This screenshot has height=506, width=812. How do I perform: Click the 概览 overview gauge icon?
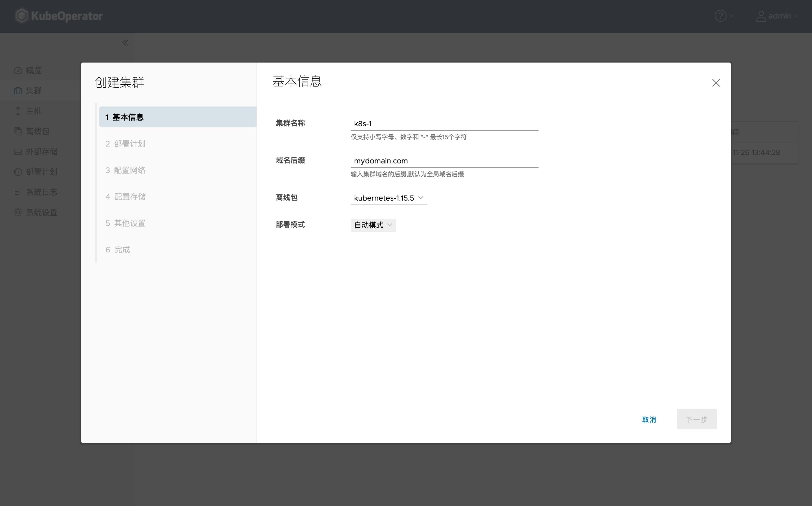pos(18,70)
